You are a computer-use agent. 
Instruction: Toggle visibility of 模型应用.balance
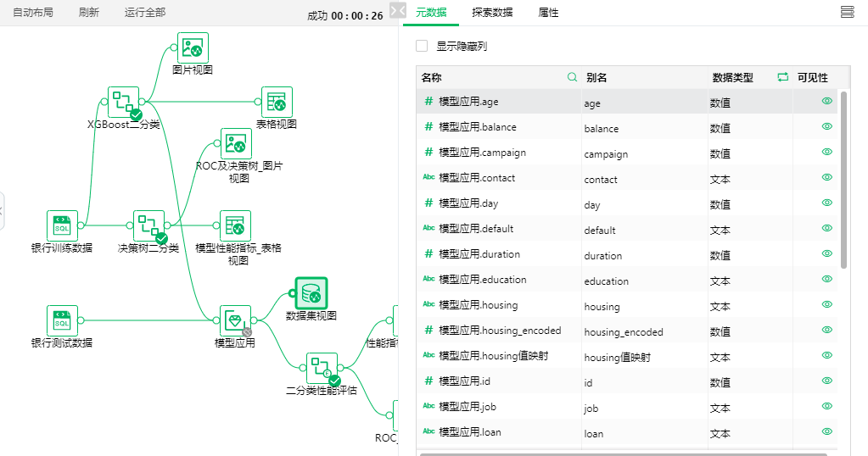point(827,126)
